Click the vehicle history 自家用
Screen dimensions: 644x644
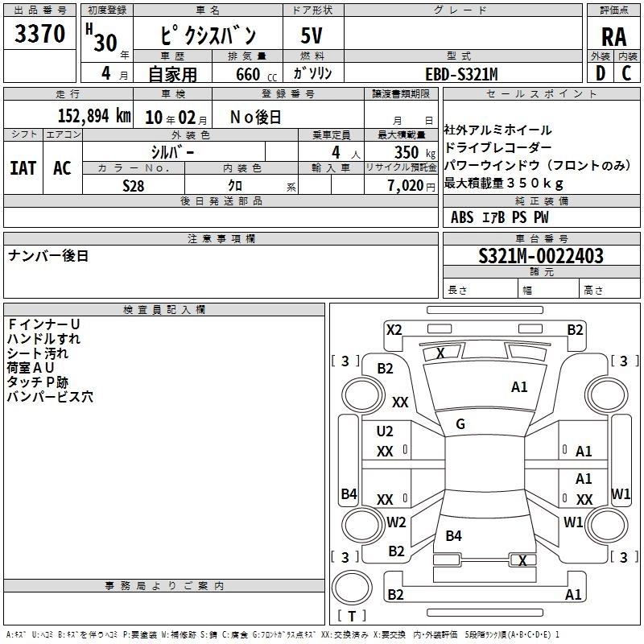pos(172,74)
